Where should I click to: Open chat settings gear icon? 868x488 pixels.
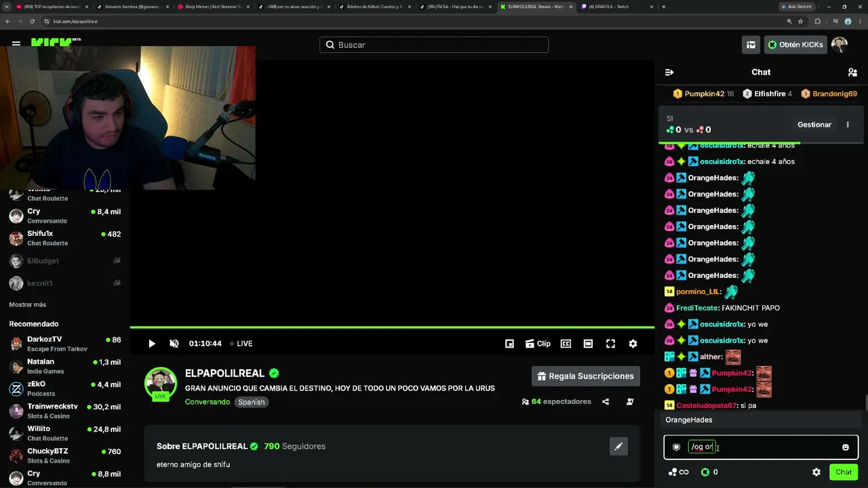(816, 472)
